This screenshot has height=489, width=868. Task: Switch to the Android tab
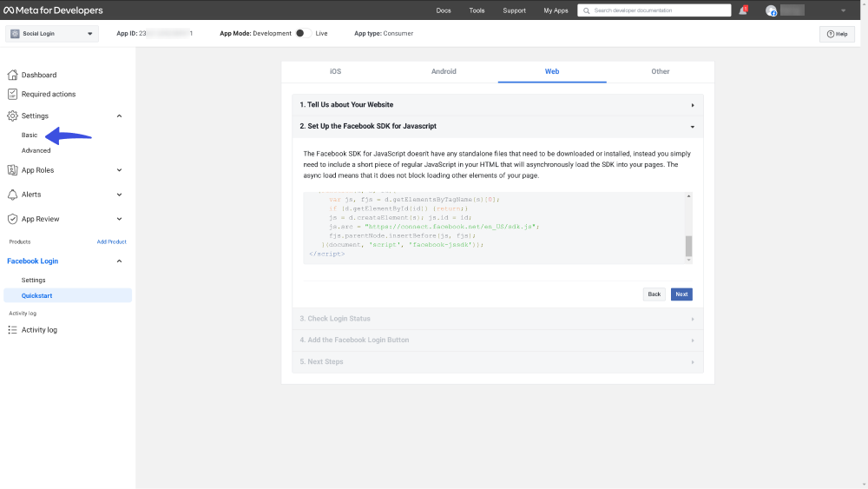(444, 71)
